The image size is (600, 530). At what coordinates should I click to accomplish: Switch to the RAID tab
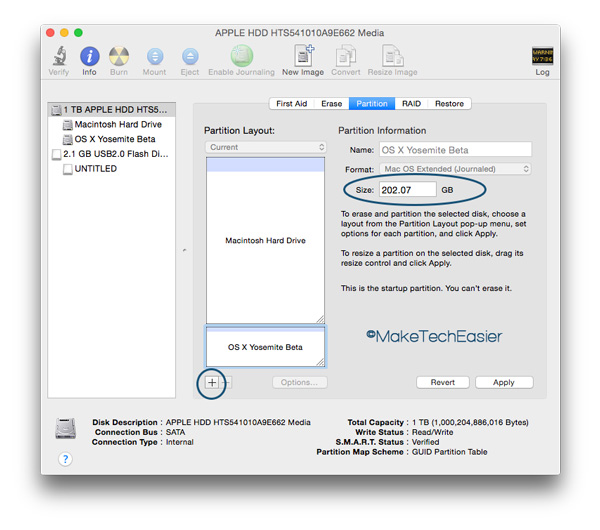411,104
